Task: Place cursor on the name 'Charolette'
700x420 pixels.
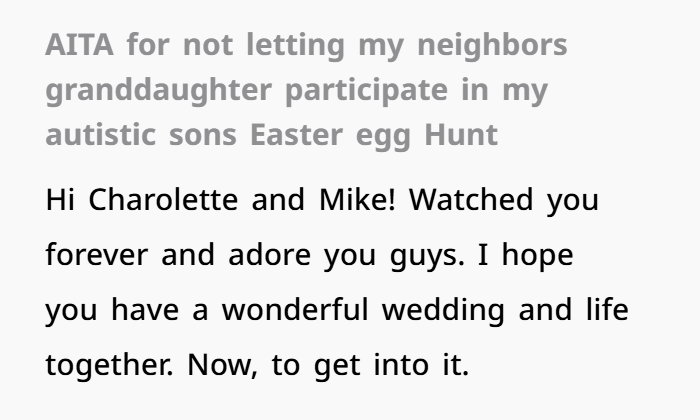Action: pos(163,200)
